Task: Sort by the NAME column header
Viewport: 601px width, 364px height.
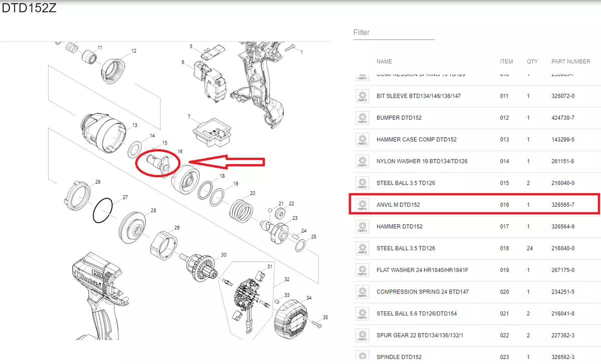Action: point(384,62)
